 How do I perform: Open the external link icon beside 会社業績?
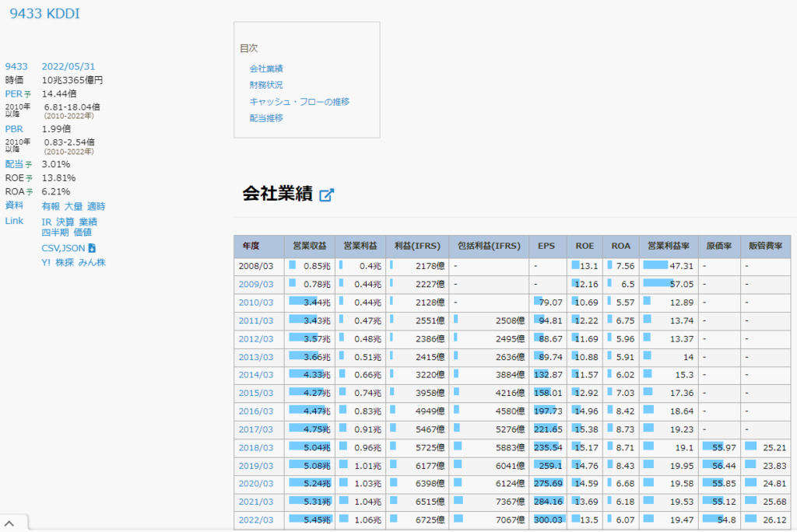point(326,194)
